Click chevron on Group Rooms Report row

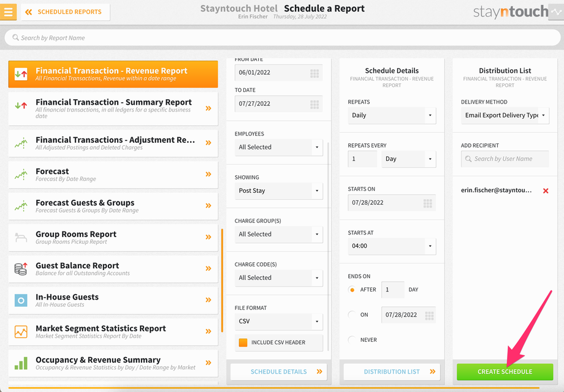coord(208,237)
